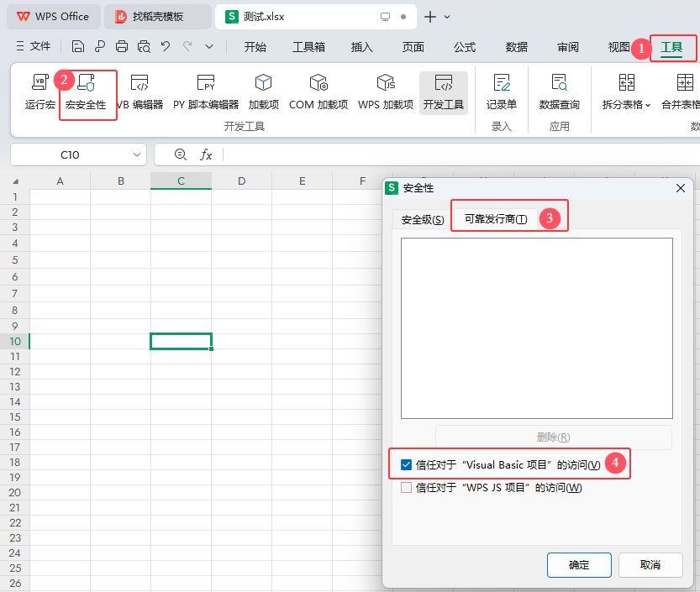The width and height of the screenshot is (700, 592).
Task: Expand the quick access toolbar overflow chevron
Action: (209, 47)
